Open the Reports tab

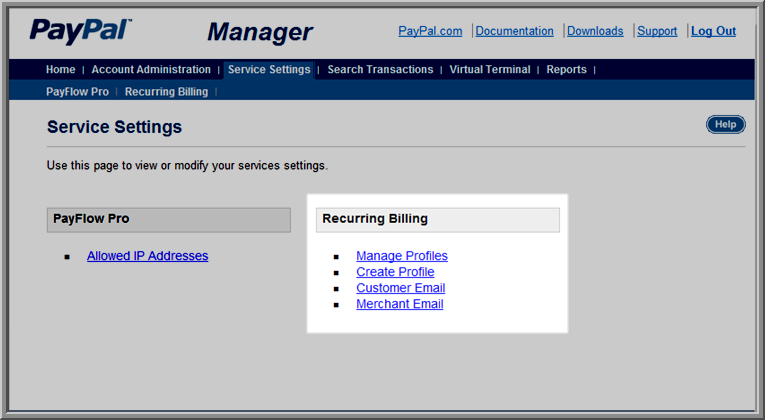point(566,69)
